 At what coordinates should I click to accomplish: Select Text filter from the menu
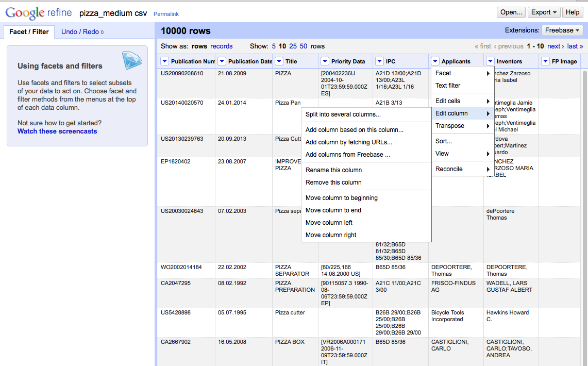pos(463,86)
